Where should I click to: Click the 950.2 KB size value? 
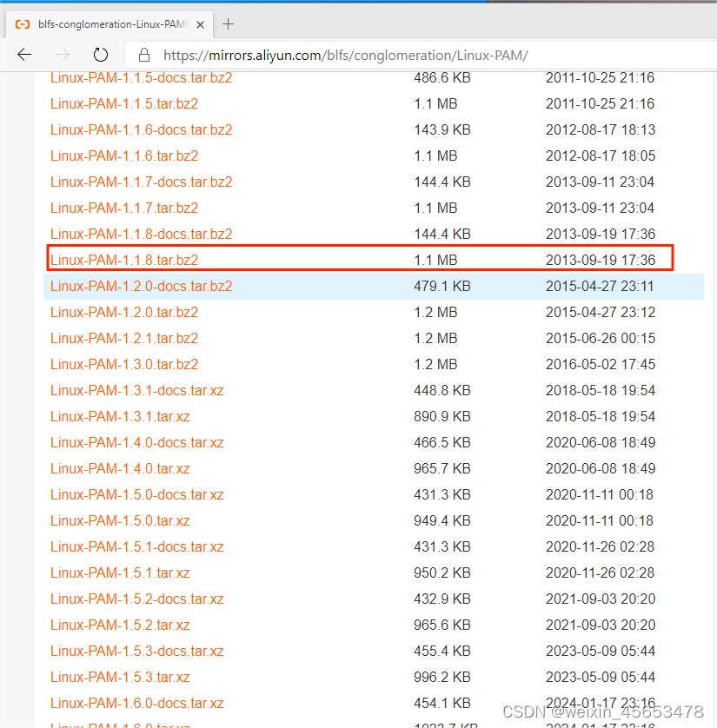pos(442,572)
